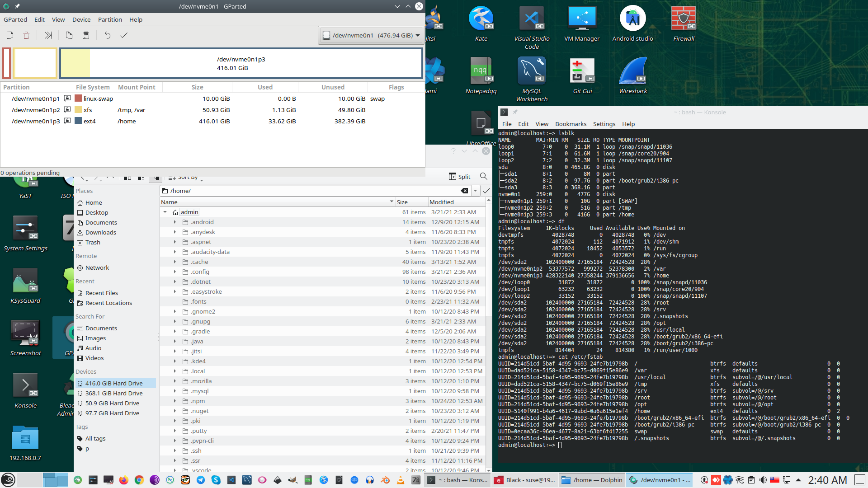Select the yellow nvme0n1p2 partition block
The height and width of the screenshot is (488, 868).
(x=35, y=63)
